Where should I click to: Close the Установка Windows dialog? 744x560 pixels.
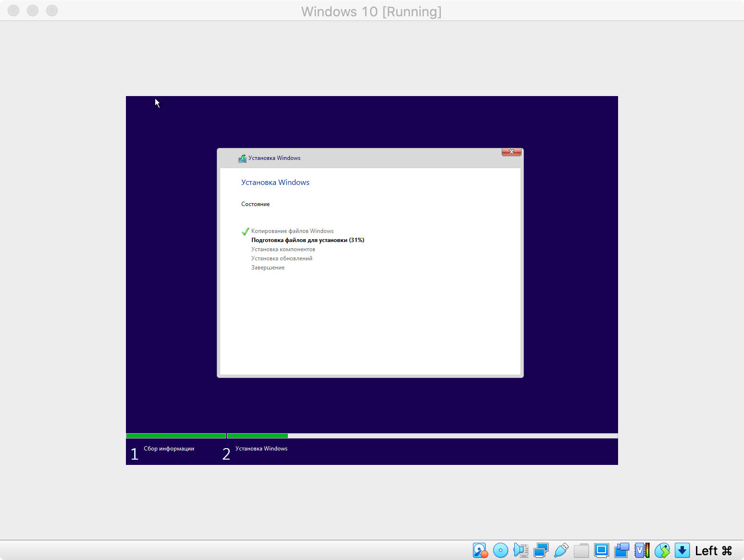511,152
